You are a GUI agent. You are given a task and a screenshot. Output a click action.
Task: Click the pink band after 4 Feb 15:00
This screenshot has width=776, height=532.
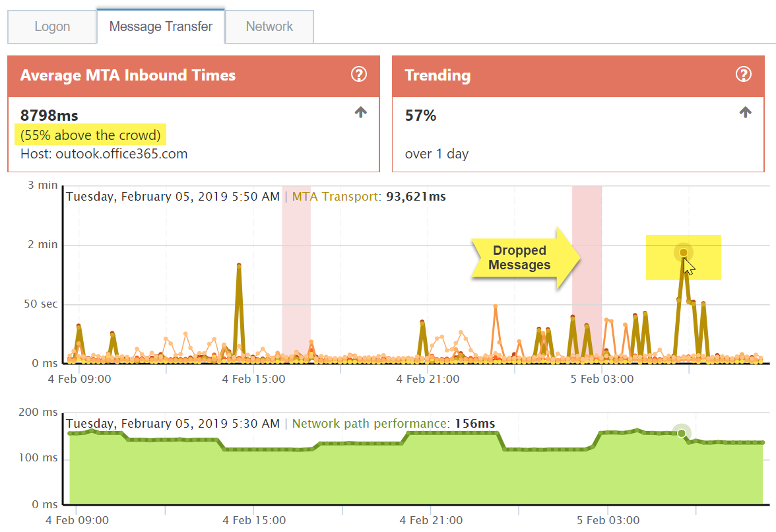[296, 275]
